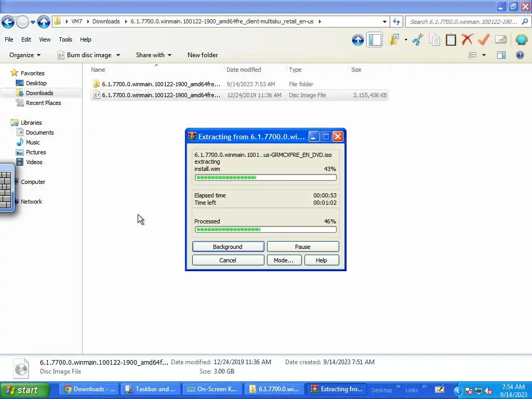The image size is (532, 399).
Task: Open the folder options checkmark icon
Action: point(394,39)
